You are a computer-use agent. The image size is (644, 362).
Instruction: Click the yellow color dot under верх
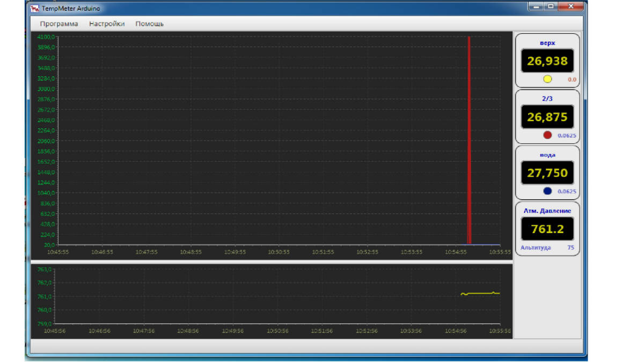pyautogui.click(x=547, y=79)
